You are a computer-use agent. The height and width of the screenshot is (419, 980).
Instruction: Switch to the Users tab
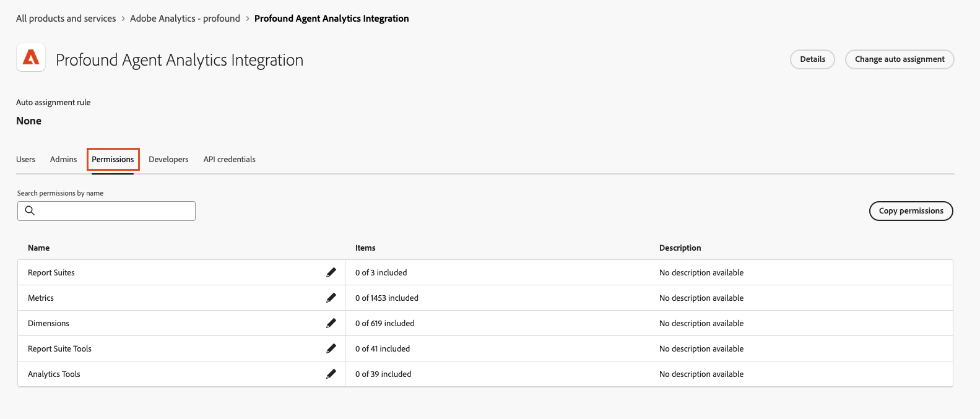(25, 159)
